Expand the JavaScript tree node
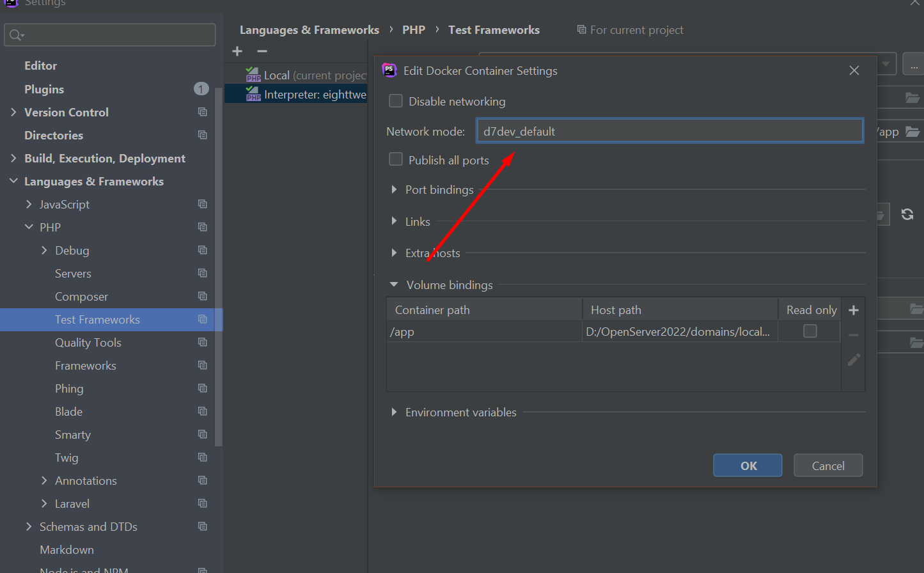Viewport: 924px width, 573px height. click(29, 204)
